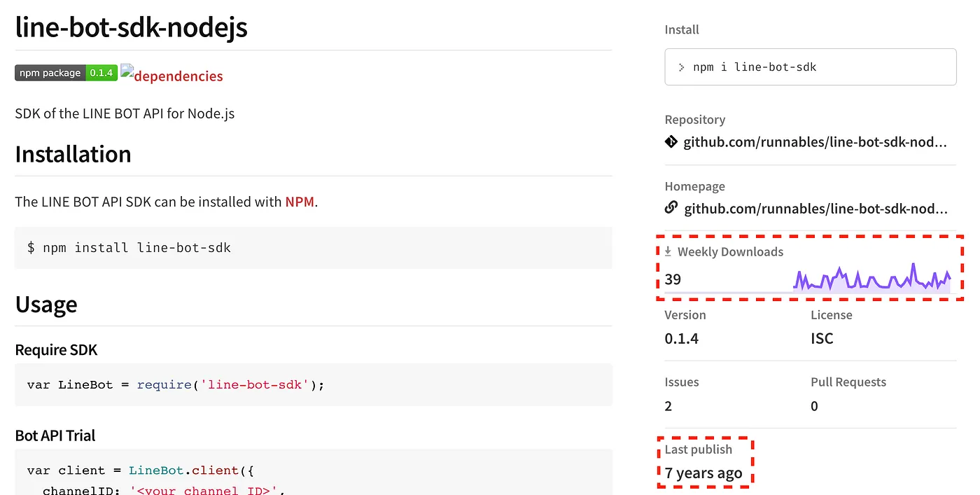Open the Repository github.com/runnables link

[x=815, y=142]
